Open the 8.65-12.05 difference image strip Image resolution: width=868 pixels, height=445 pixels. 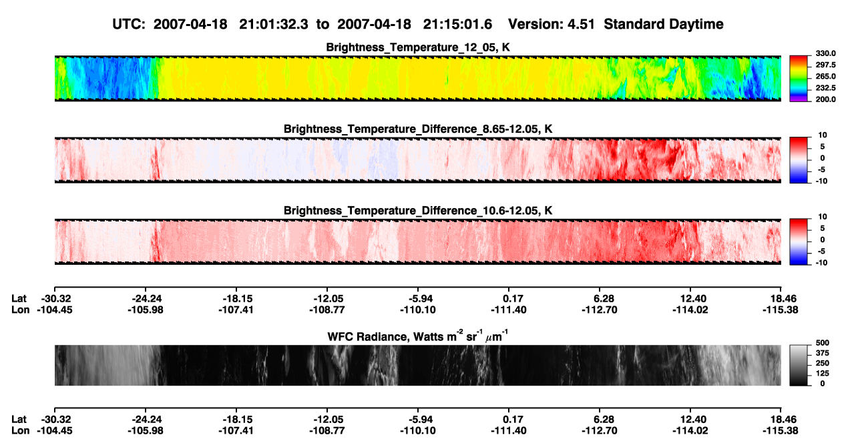417,160
